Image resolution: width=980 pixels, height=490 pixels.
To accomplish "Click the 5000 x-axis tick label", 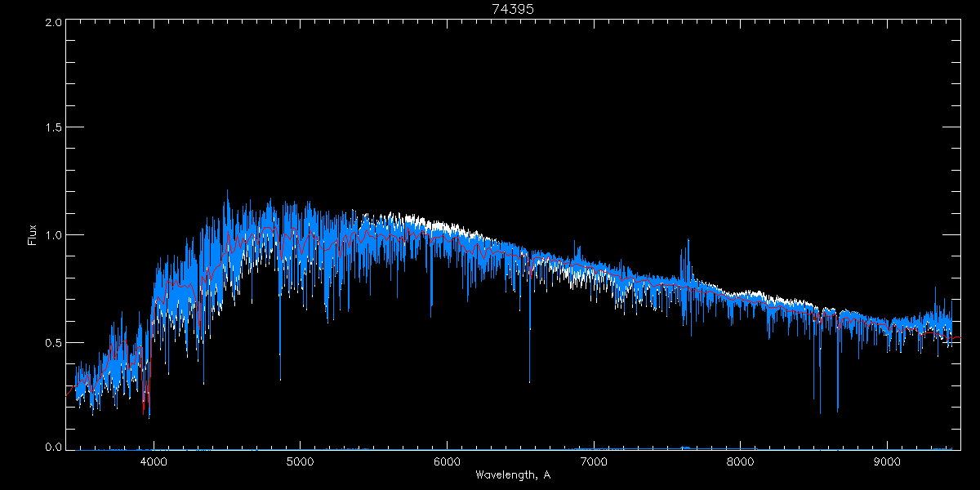I will [301, 460].
